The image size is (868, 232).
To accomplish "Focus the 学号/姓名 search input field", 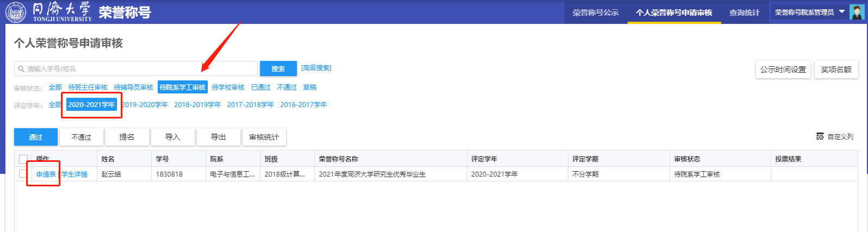I will pyautogui.click(x=139, y=69).
